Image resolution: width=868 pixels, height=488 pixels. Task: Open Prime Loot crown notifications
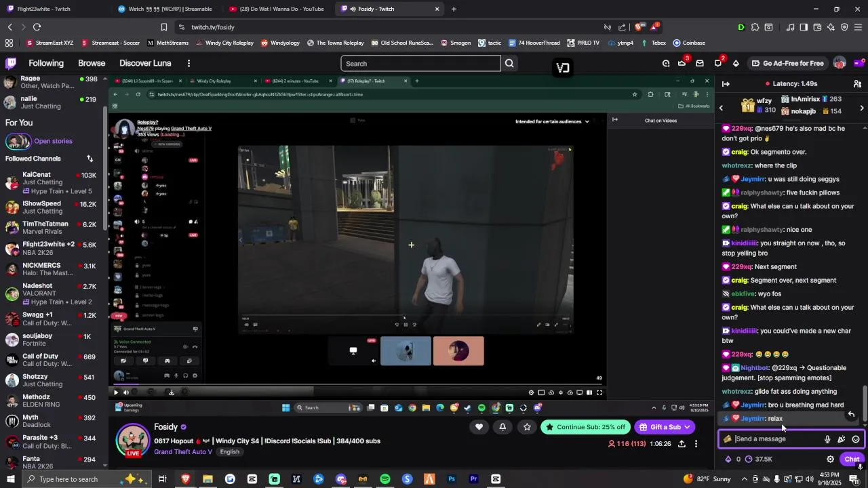(x=682, y=63)
